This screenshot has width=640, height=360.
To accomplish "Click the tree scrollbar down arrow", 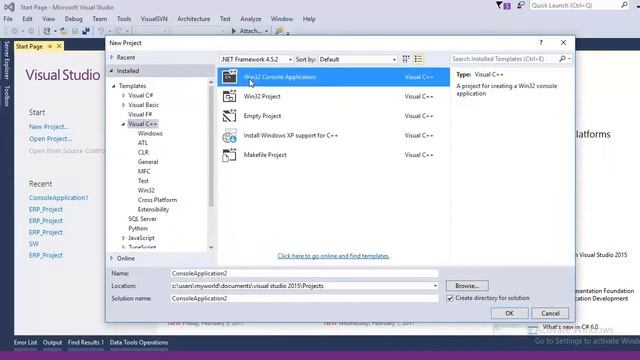I will click(211, 248).
